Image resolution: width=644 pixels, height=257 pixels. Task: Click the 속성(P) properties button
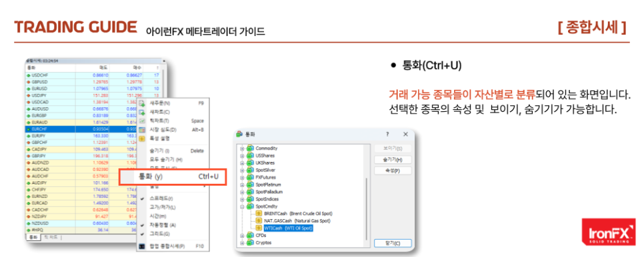(393, 170)
